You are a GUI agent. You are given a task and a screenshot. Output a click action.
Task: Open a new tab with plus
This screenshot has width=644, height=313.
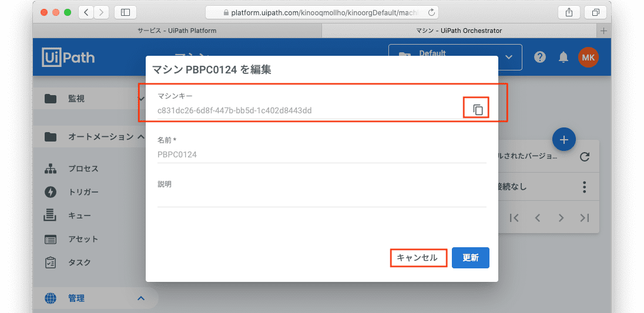[x=603, y=31]
